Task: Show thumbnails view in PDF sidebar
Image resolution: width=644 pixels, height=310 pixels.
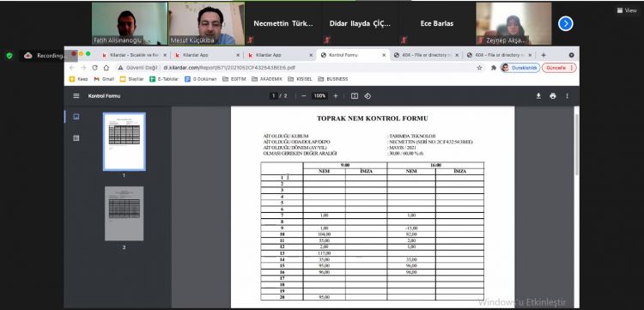Action: pyautogui.click(x=76, y=117)
